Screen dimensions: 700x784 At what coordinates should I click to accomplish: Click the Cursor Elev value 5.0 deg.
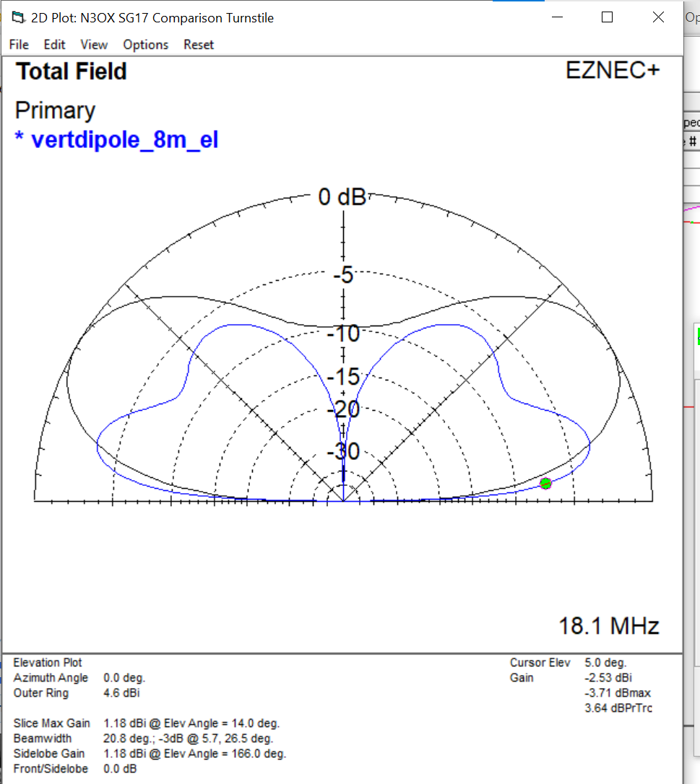605,663
